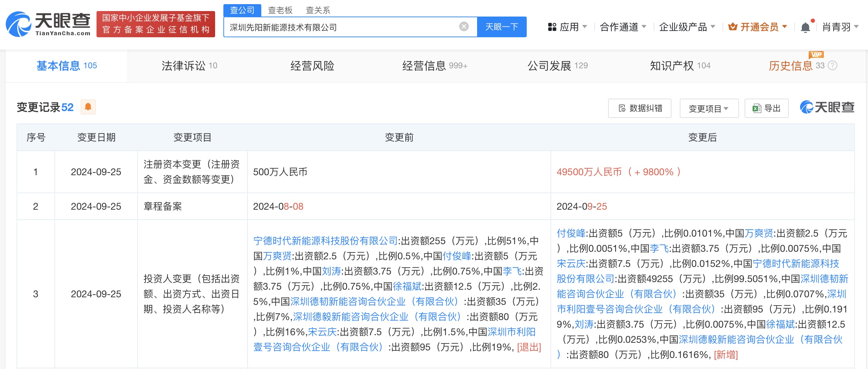Click the red 国家中小企业发展子基金 banner
868x369 pixels.
(x=156, y=24)
